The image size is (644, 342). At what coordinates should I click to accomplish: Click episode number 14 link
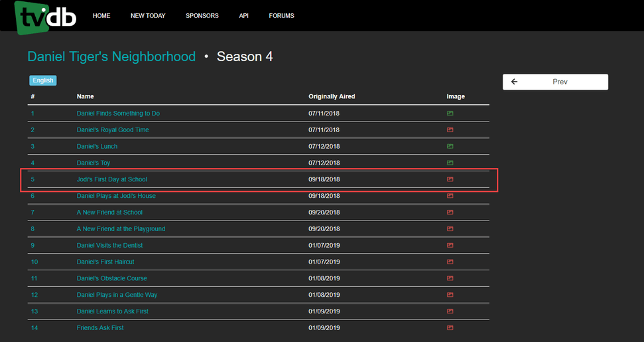tap(34, 327)
